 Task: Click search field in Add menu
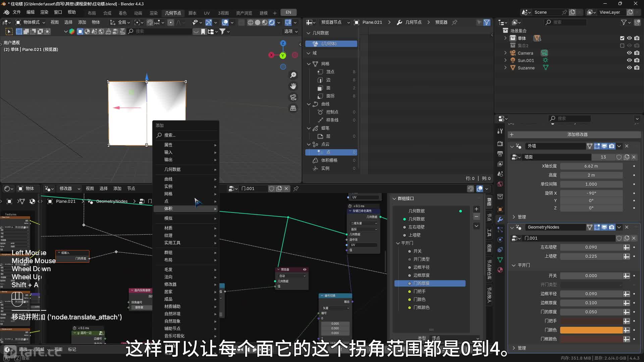(186, 135)
